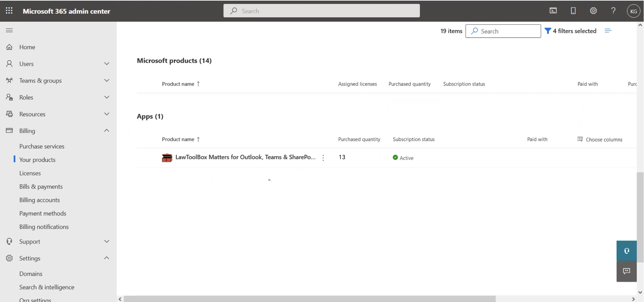Open the help and support headset button
Image resolution: width=644 pixels, height=302 pixels.
[x=626, y=251]
